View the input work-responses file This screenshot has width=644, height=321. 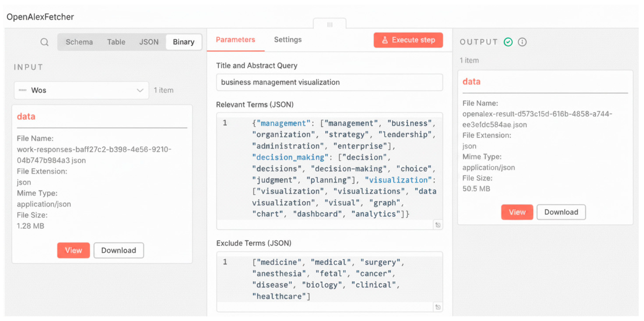click(x=73, y=250)
